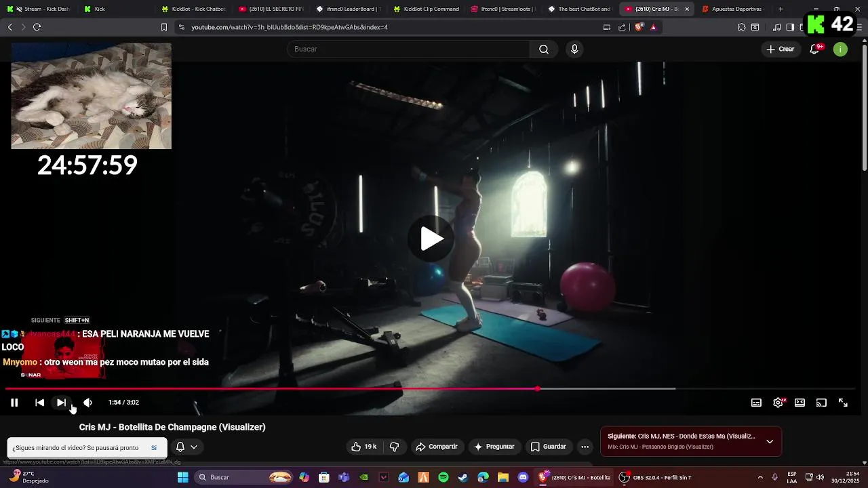Open the player settings gear
868x488 pixels.
(x=778, y=403)
